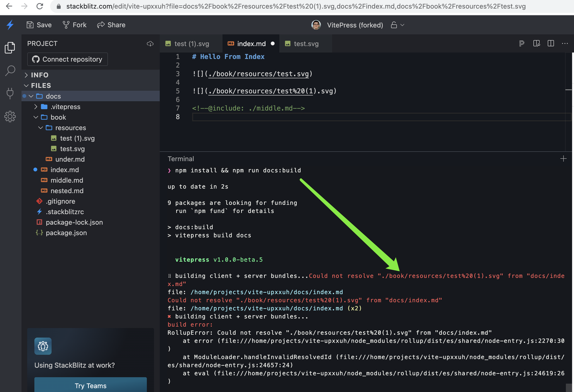Open more editor actions with ellipsis
Viewport: 574px width, 392px height.
pos(565,43)
